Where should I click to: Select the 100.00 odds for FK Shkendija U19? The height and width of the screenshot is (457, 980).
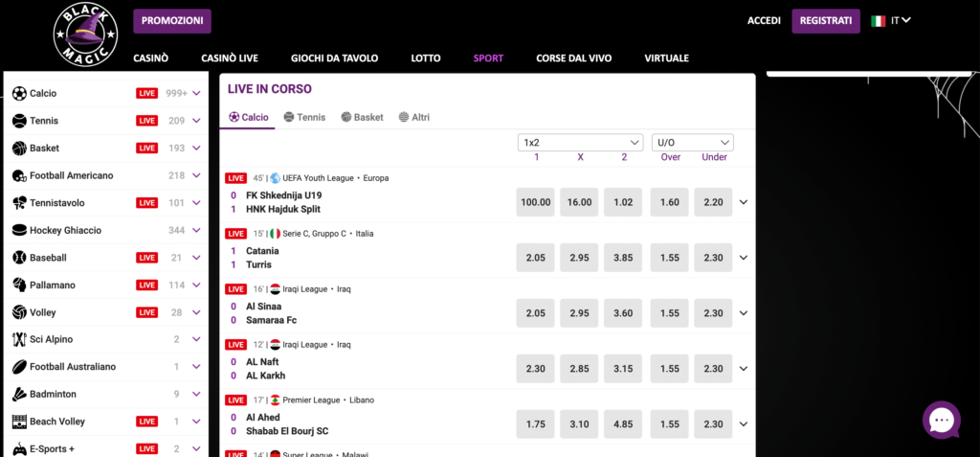pos(536,202)
